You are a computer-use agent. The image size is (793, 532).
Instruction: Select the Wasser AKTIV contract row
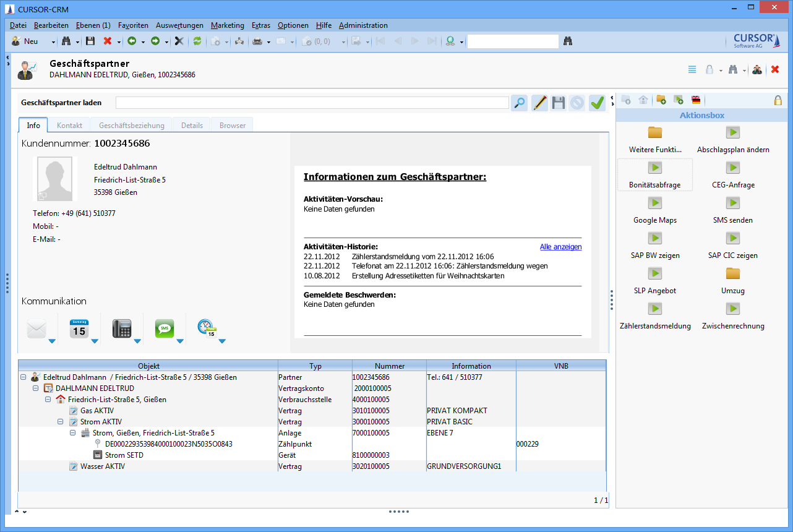pyautogui.click(x=102, y=466)
